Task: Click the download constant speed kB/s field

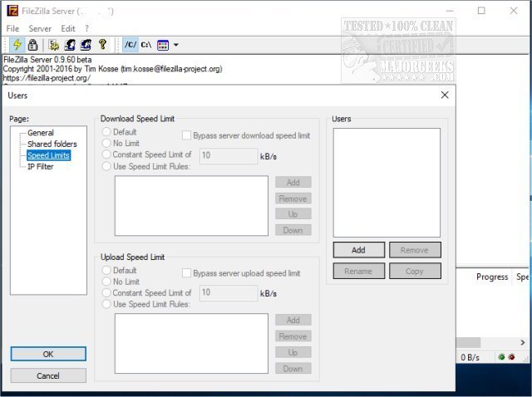Action: pyautogui.click(x=229, y=155)
